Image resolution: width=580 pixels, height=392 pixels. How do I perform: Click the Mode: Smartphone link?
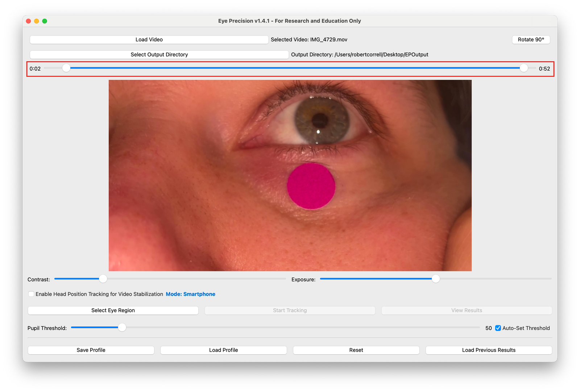[190, 294]
